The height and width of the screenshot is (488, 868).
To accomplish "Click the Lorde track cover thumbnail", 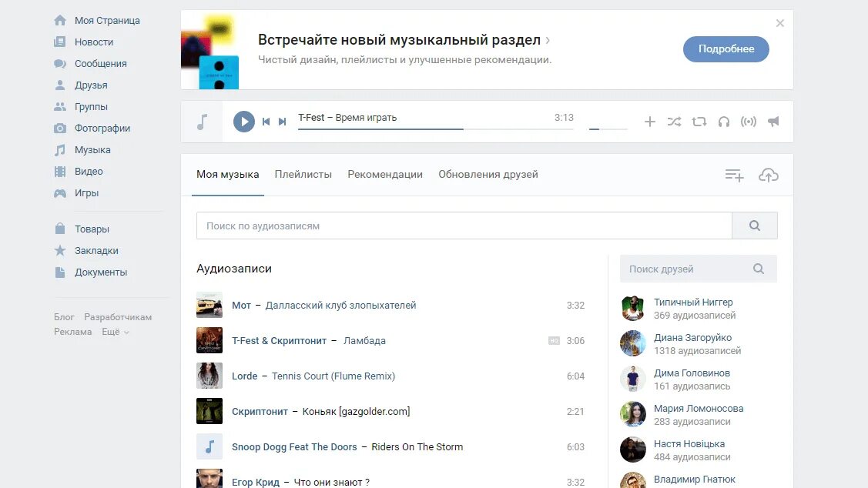I will point(209,376).
